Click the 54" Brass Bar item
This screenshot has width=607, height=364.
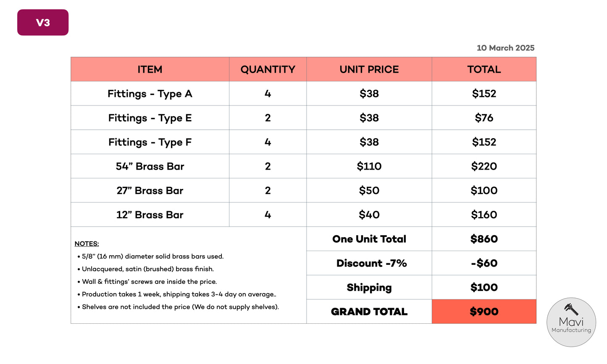coord(150,166)
